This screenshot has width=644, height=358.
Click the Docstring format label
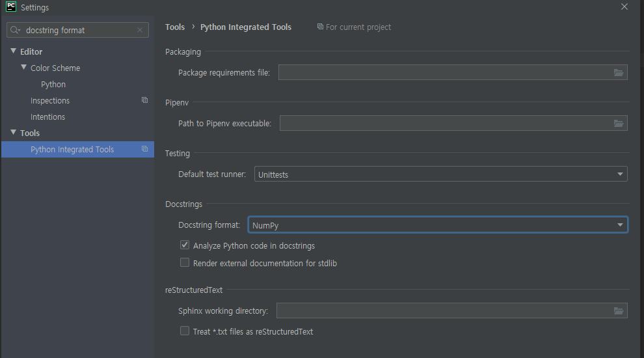tap(209, 225)
